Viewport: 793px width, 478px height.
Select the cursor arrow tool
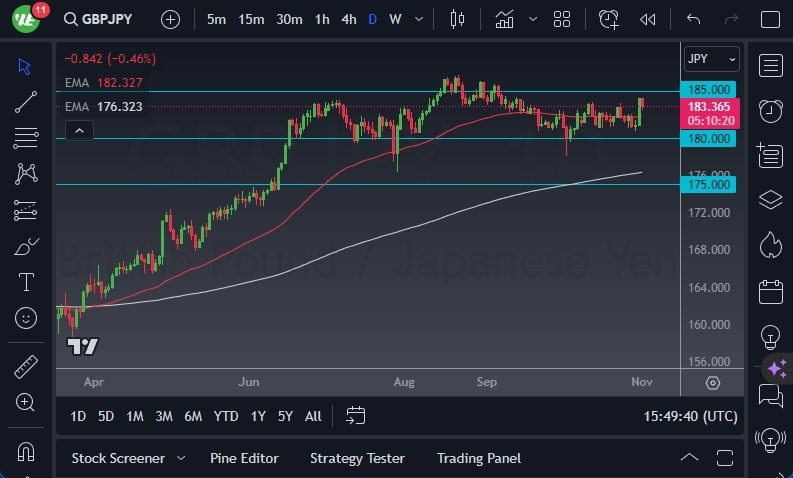(x=25, y=66)
